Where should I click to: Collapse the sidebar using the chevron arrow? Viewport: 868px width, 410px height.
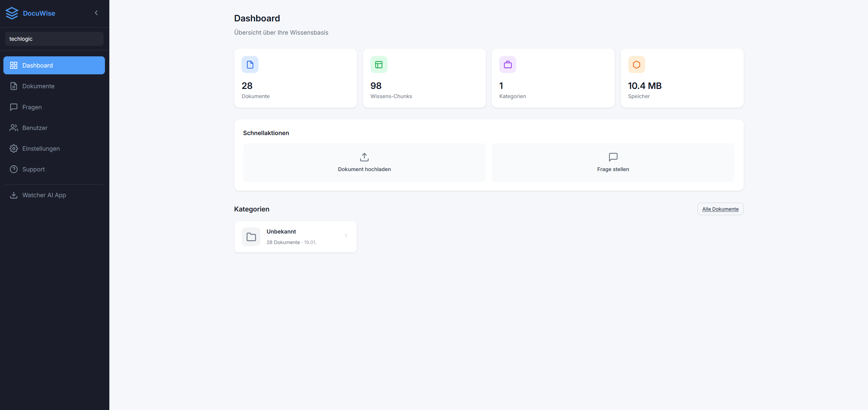tap(96, 13)
